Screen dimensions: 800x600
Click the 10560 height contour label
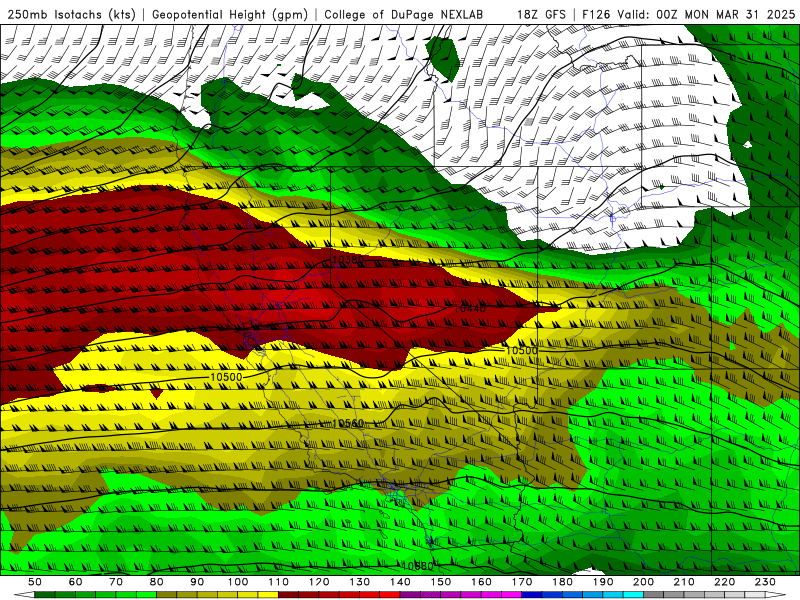click(348, 423)
